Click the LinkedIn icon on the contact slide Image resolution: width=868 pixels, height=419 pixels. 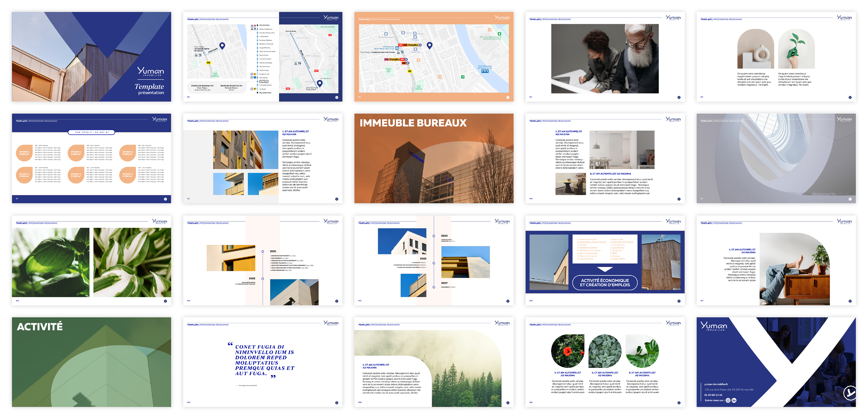(x=734, y=400)
